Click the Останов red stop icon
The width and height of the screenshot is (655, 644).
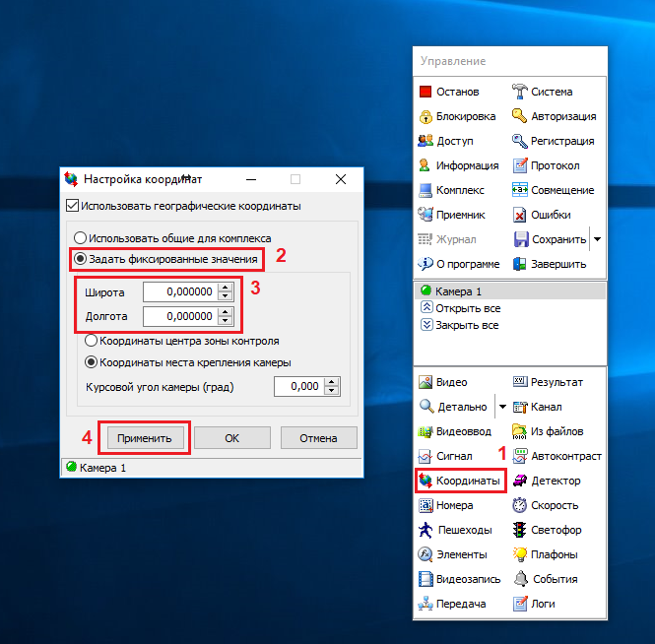click(x=426, y=92)
